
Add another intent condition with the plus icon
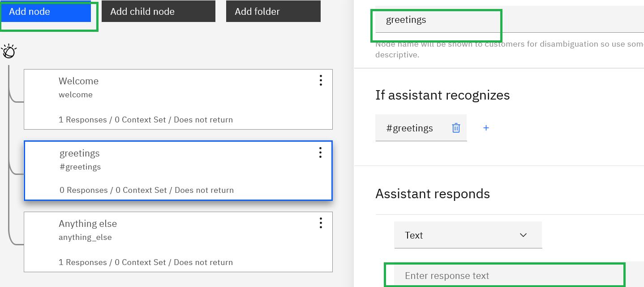[x=486, y=128]
